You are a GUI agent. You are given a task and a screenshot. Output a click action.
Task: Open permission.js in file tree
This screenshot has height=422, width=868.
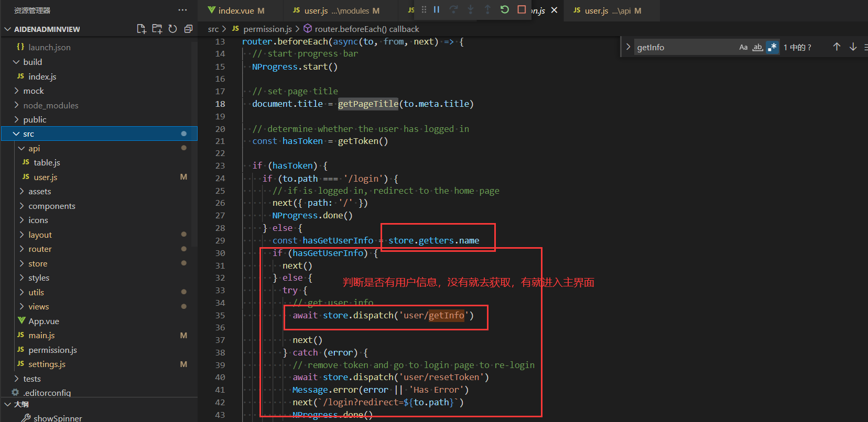point(52,350)
